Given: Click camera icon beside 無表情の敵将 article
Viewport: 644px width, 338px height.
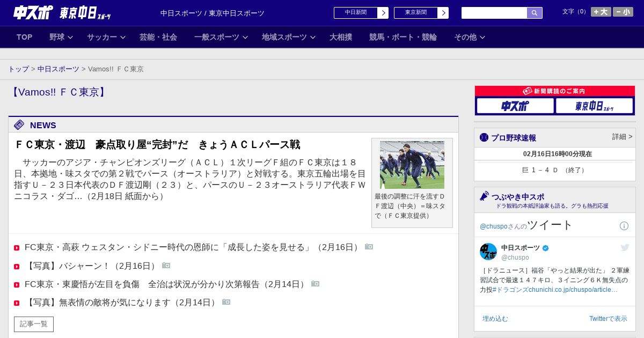Looking at the screenshot, I should tap(226, 302).
